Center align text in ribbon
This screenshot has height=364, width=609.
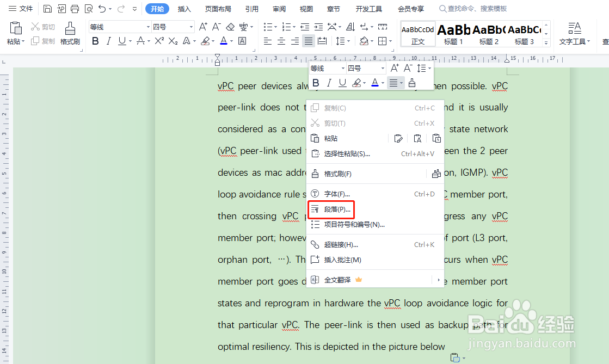click(281, 41)
